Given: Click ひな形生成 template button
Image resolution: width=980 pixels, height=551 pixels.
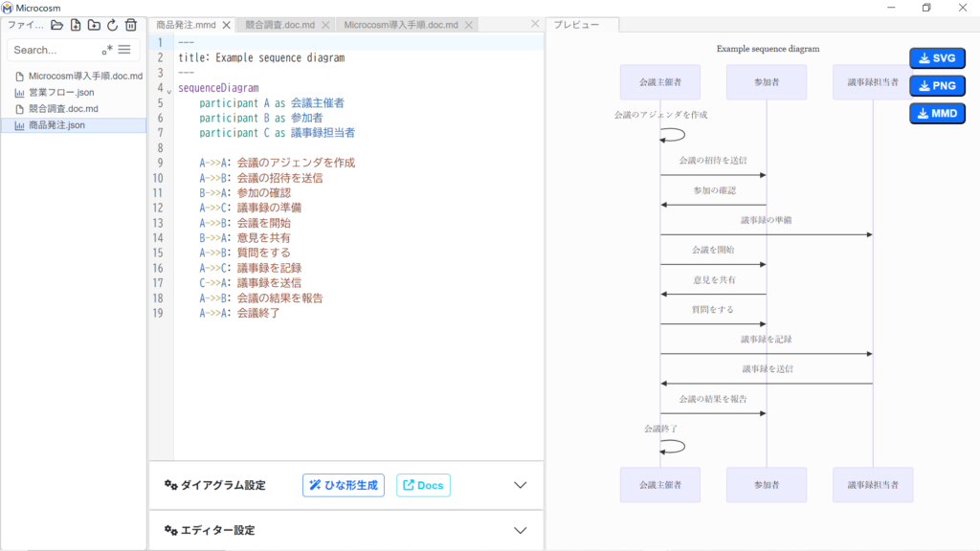Looking at the screenshot, I should tap(344, 485).
